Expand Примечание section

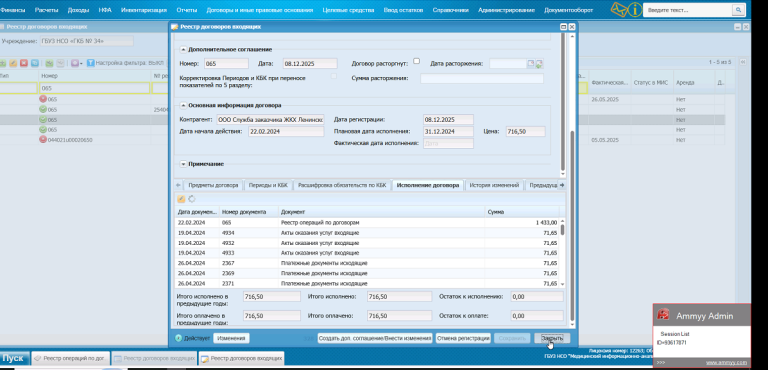183,164
